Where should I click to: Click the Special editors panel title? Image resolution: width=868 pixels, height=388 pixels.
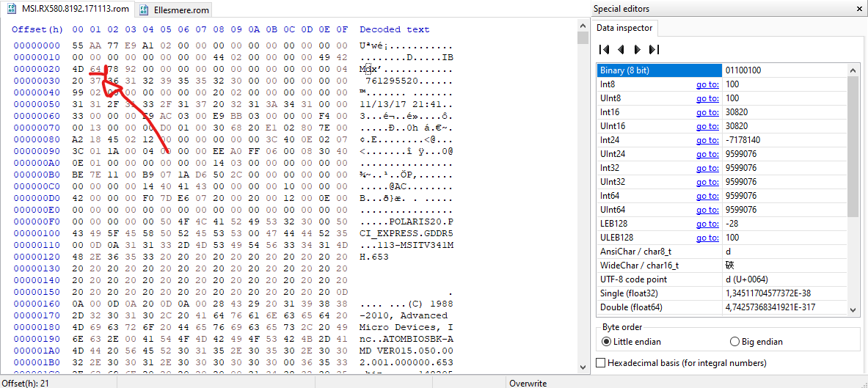tap(621, 9)
